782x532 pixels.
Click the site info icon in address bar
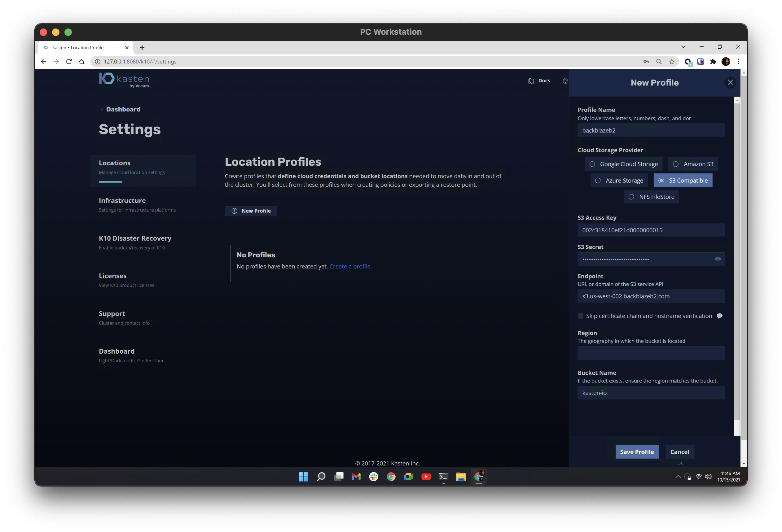pos(98,62)
